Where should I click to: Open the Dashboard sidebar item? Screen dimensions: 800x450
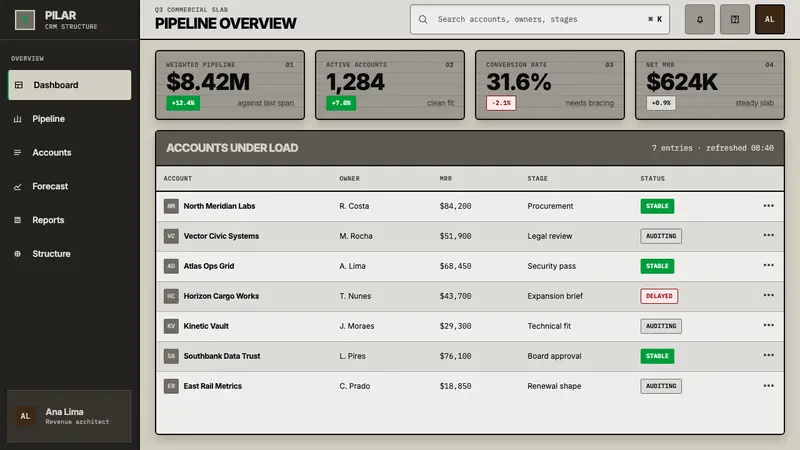(69, 85)
